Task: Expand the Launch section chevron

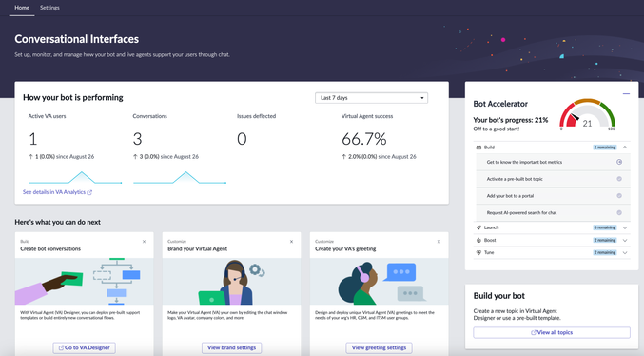Action: click(x=625, y=227)
